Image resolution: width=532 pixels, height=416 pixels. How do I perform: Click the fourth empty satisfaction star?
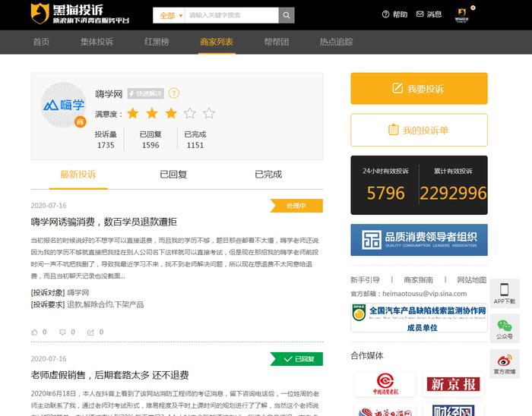(x=190, y=113)
